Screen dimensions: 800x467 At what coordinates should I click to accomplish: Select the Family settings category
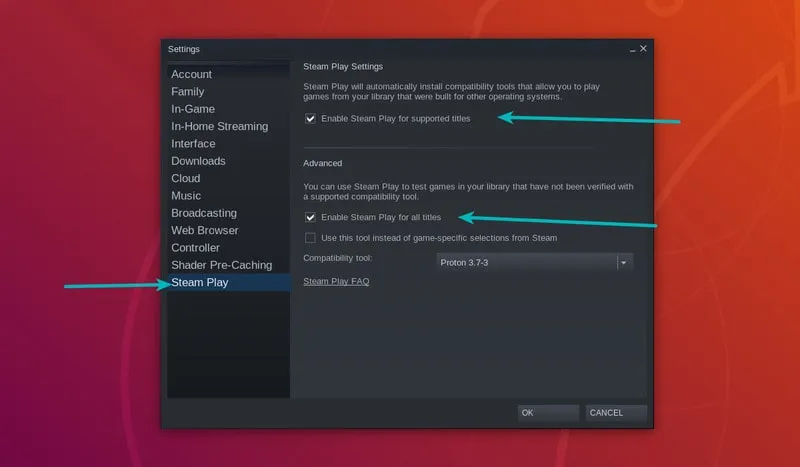coord(229,91)
